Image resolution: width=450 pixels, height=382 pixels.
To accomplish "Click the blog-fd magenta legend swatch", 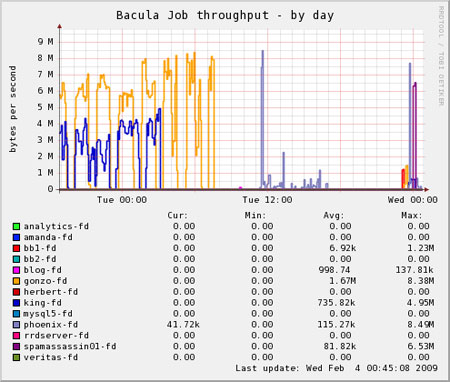I will click(16, 270).
